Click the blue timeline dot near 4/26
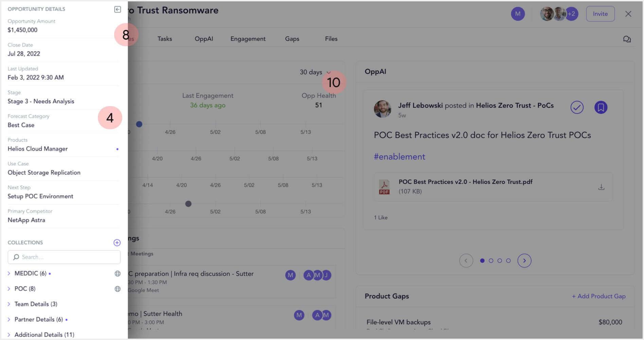Viewport: 644px width, 340px height. click(x=139, y=124)
